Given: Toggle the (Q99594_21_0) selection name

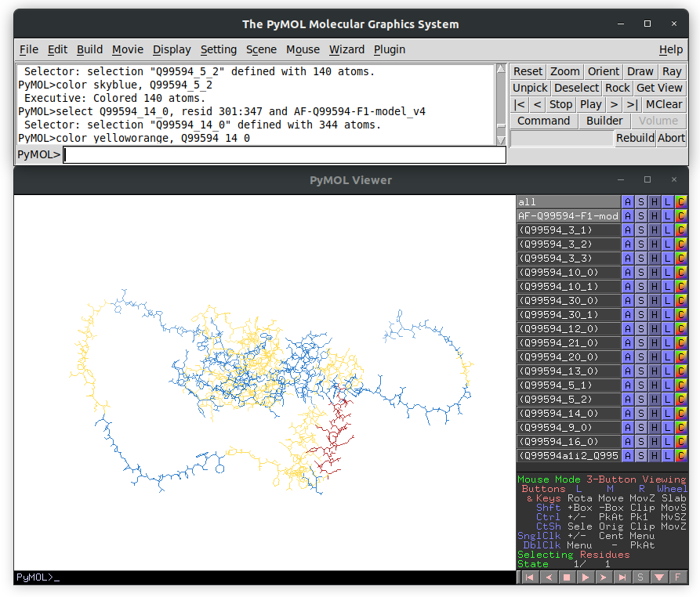Looking at the screenshot, I should click(x=568, y=343).
